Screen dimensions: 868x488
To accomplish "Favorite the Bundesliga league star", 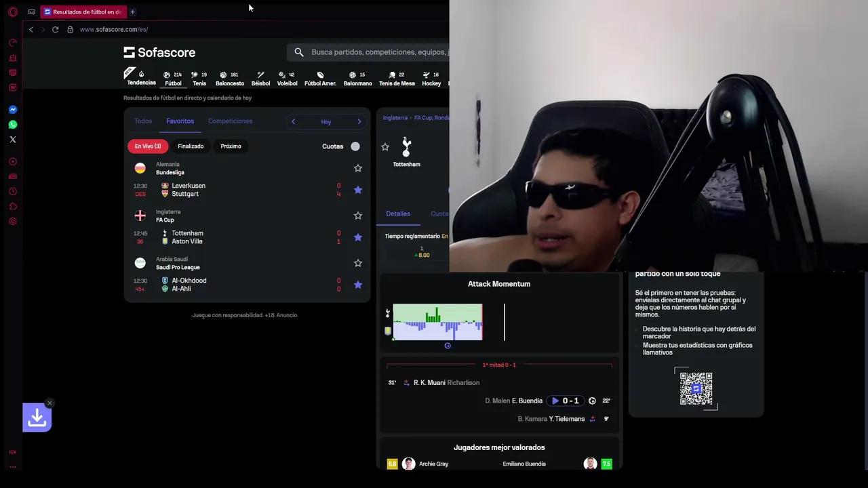I will [x=358, y=168].
